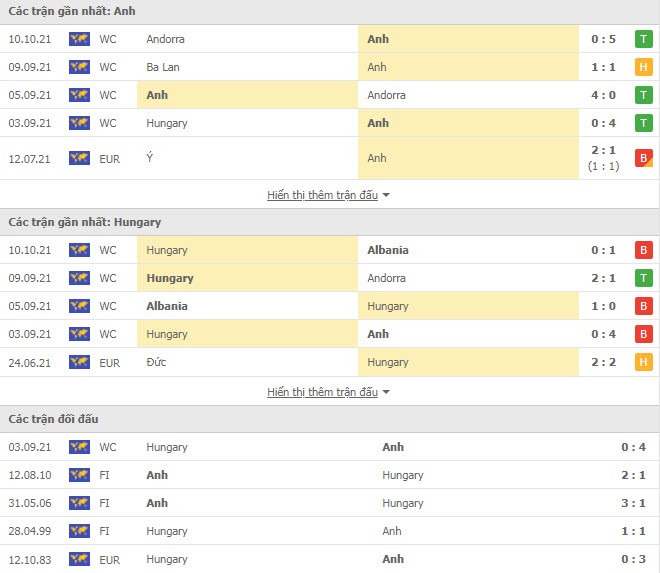Image resolution: width=660 pixels, height=573 pixels.
Task: Open the Anh vs Andorra 4:0 match
Action: pos(330,95)
